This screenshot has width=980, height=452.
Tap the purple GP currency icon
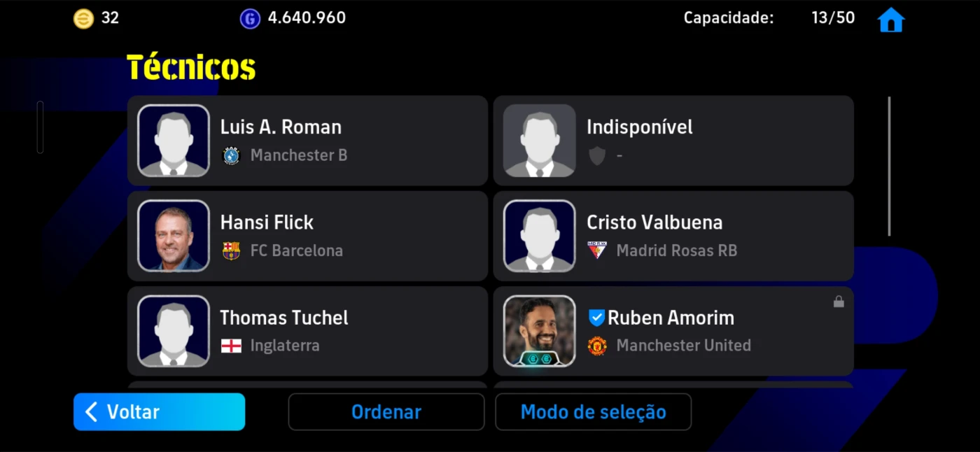pyautogui.click(x=250, y=19)
